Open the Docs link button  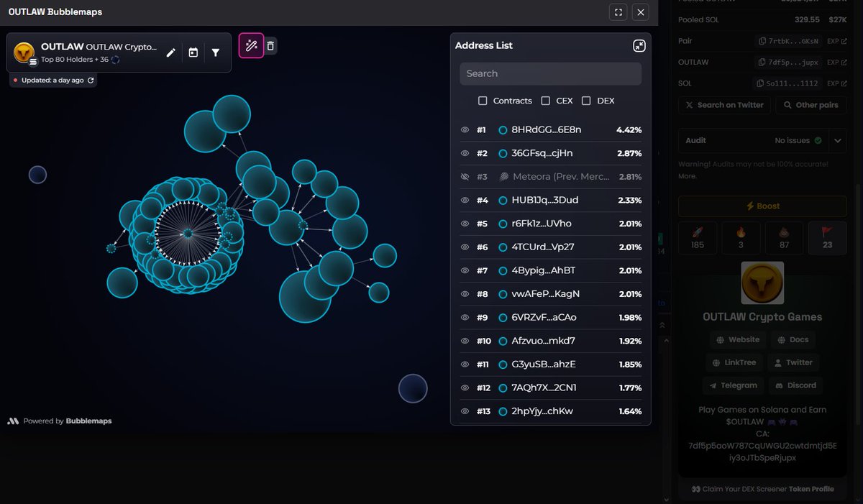point(793,339)
